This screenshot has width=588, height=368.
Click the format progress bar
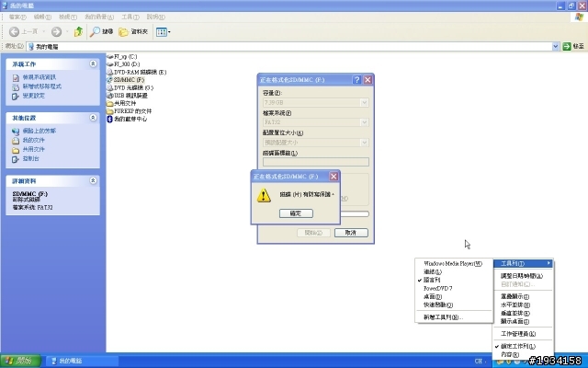click(x=355, y=213)
